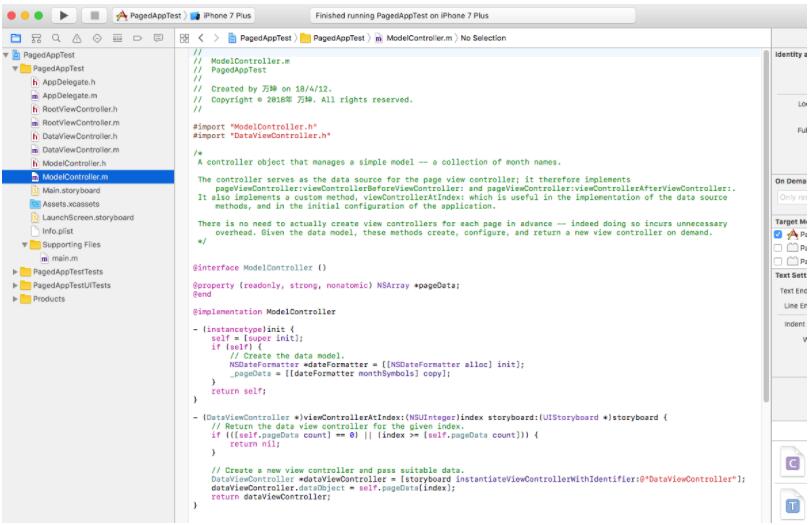
Task: Click the #import "ModelController.h" line
Action: [255, 127]
